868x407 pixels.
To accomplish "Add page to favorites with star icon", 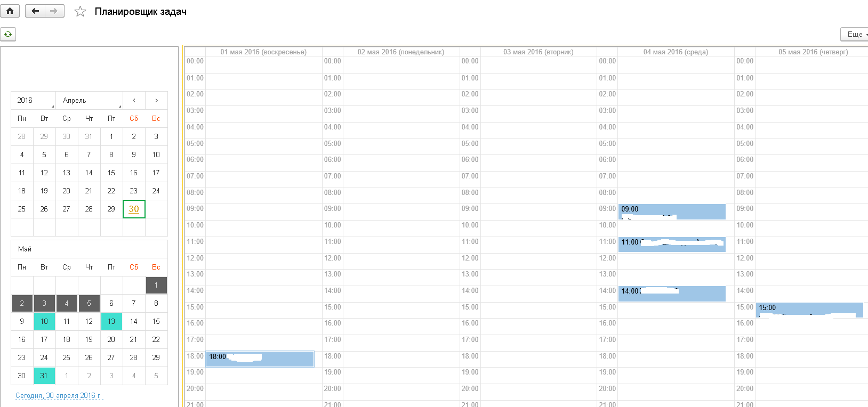I will pos(80,11).
